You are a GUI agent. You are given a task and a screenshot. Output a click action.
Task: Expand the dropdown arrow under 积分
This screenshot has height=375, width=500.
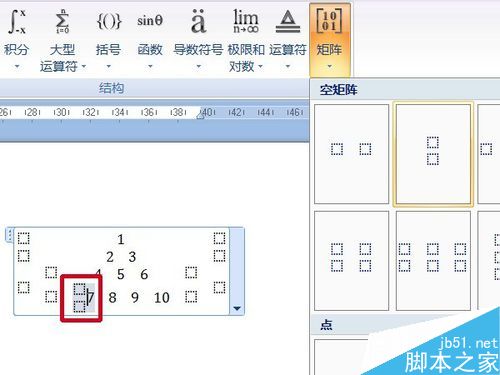[17, 66]
